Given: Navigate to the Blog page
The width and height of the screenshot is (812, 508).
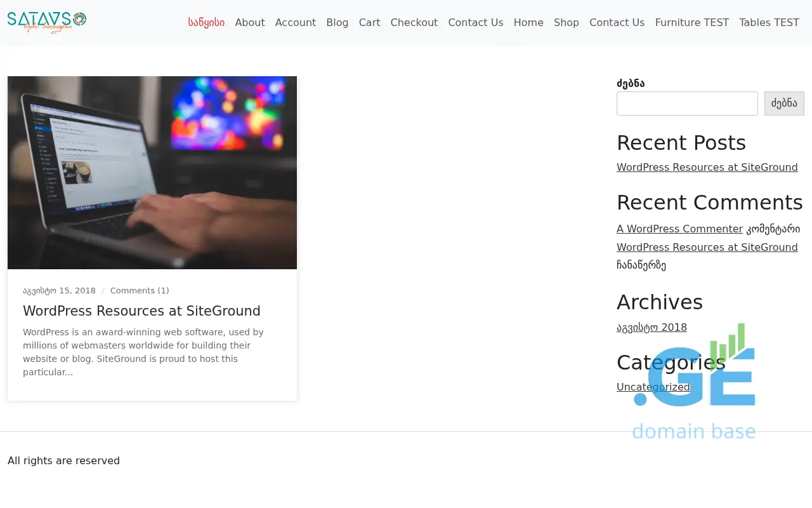Looking at the screenshot, I should 337,22.
